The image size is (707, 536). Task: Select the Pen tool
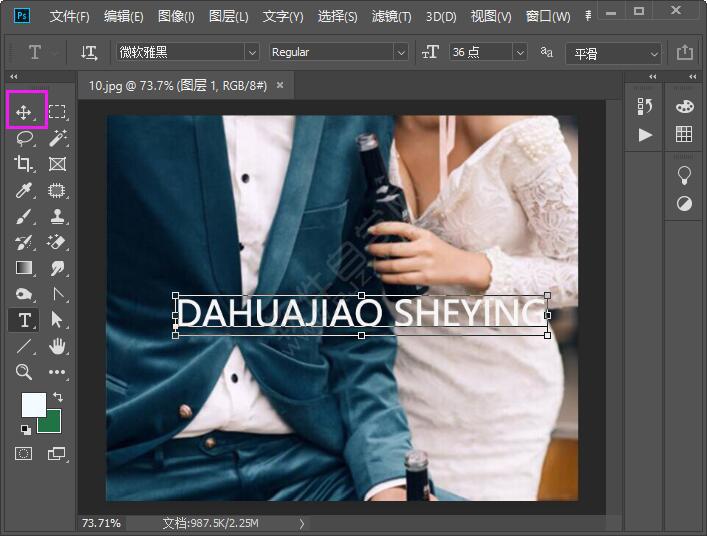click(57, 294)
